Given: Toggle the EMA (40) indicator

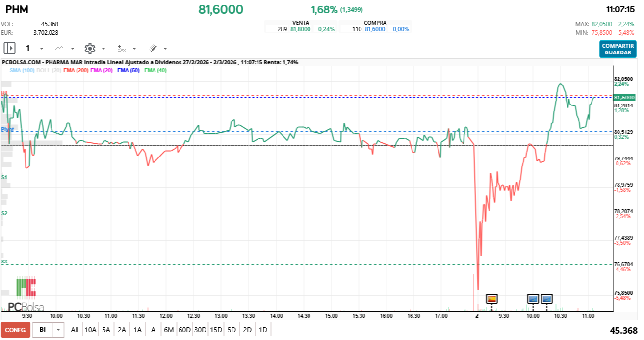Looking at the screenshot, I should [156, 71].
